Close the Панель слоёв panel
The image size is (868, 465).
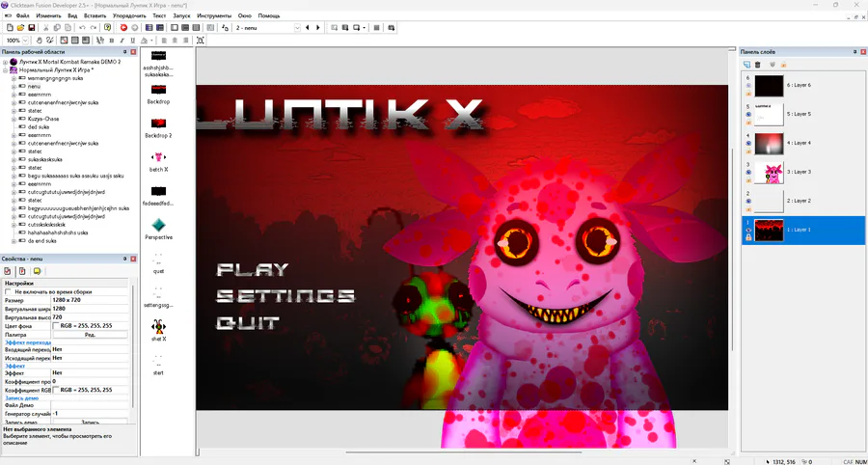(862, 52)
